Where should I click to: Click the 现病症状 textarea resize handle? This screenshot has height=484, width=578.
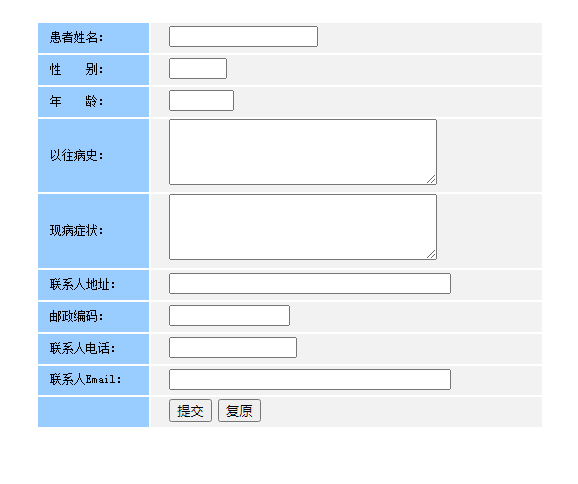point(431,255)
